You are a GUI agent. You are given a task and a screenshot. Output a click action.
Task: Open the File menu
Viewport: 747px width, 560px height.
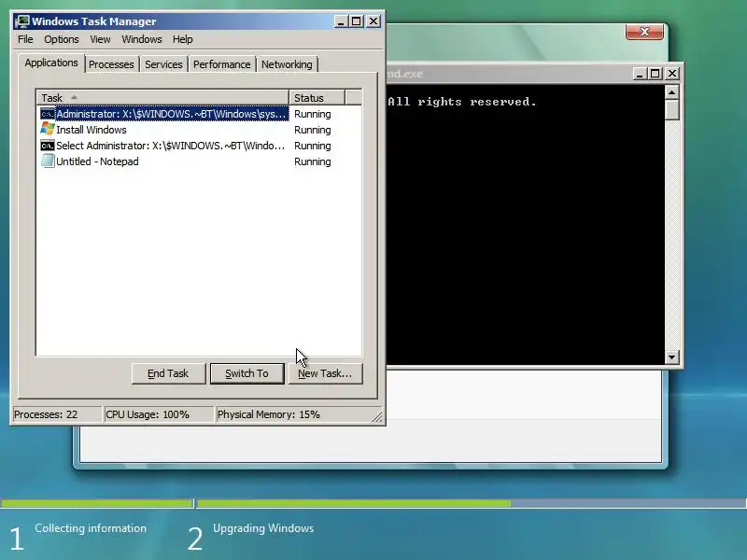[x=25, y=39]
